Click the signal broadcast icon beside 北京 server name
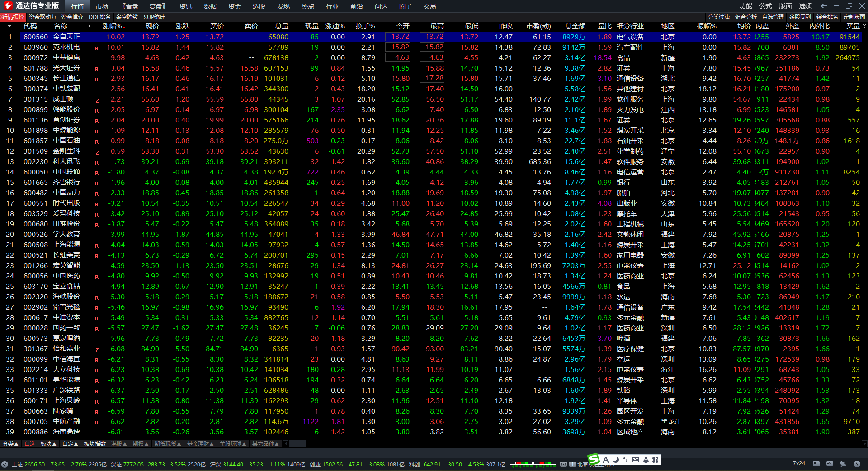The height and width of the screenshot is (471, 868). [x=563, y=464]
